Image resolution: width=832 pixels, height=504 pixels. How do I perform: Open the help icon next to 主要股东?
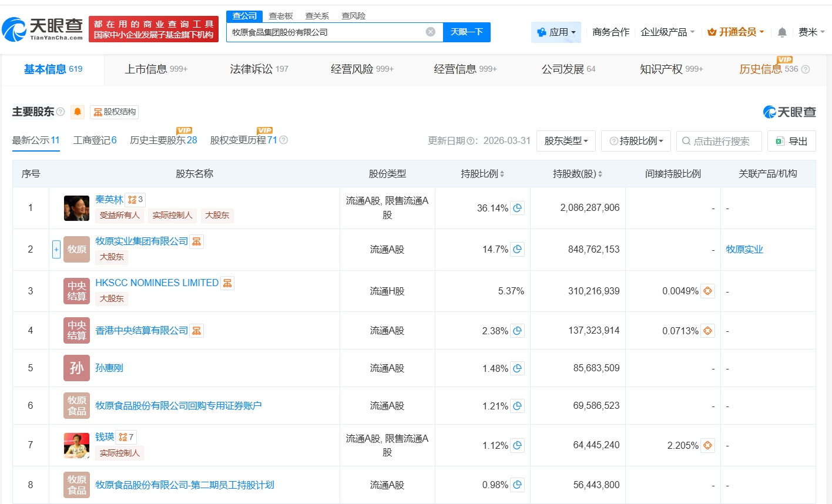[x=61, y=112]
